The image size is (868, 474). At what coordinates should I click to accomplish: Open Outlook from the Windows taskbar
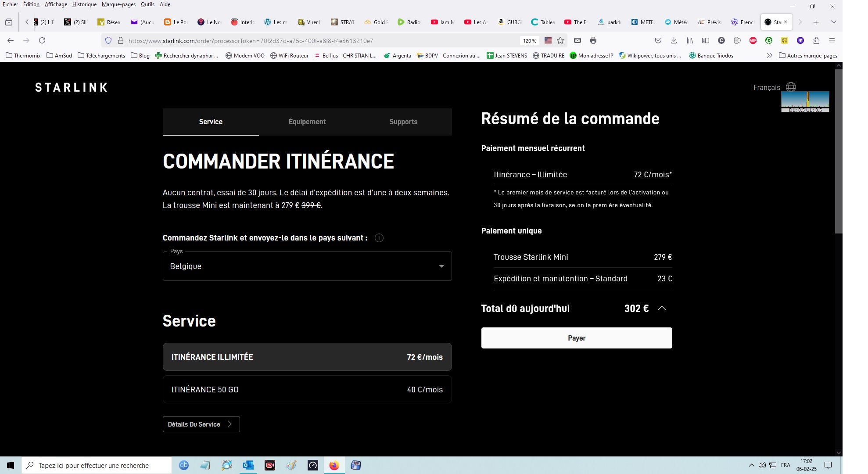point(248,465)
